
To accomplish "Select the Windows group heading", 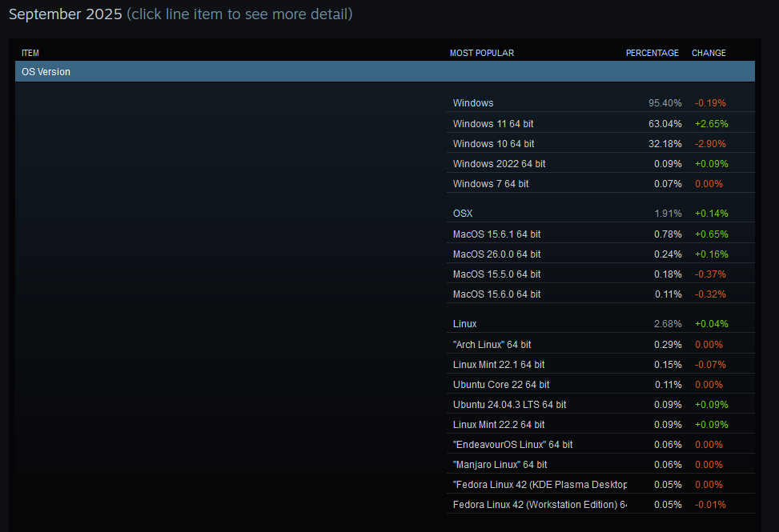I will click(473, 103).
